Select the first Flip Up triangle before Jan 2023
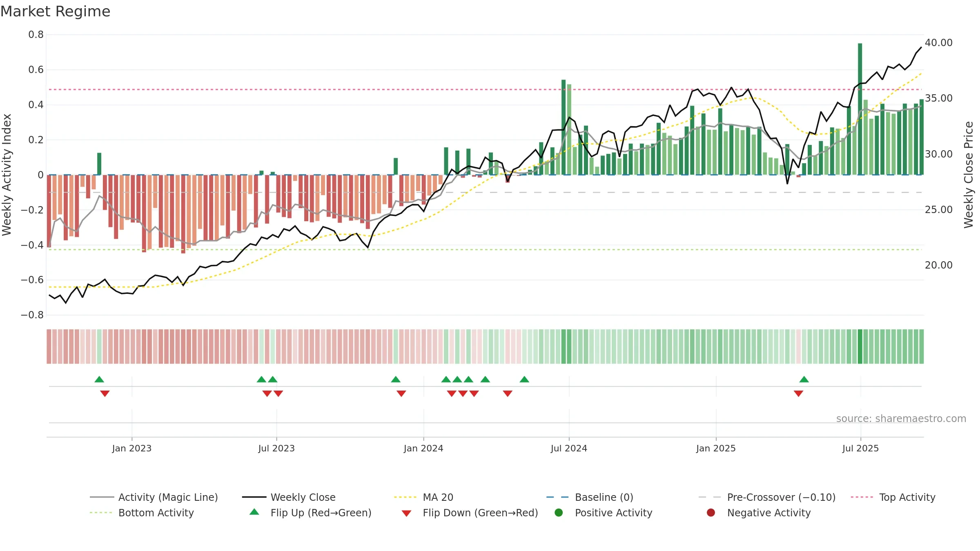Viewport: 980px width, 551px height. point(99,379)
